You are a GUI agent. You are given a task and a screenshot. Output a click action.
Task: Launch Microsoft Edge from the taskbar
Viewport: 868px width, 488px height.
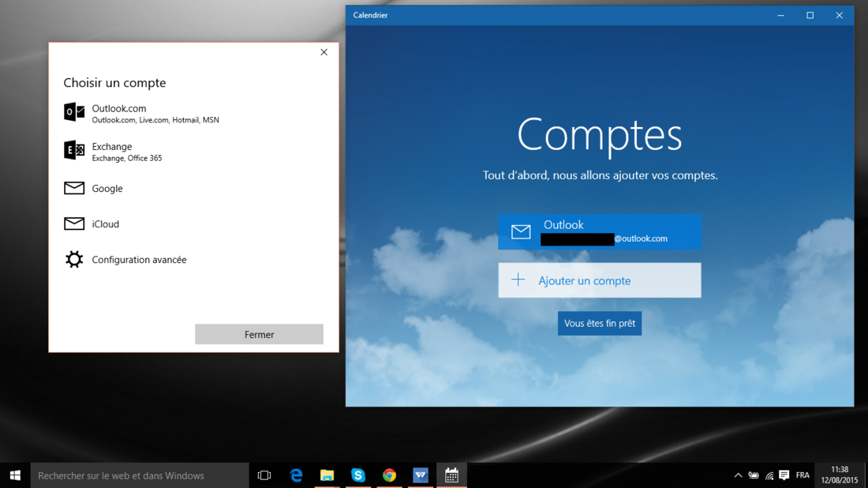(296, 475)
